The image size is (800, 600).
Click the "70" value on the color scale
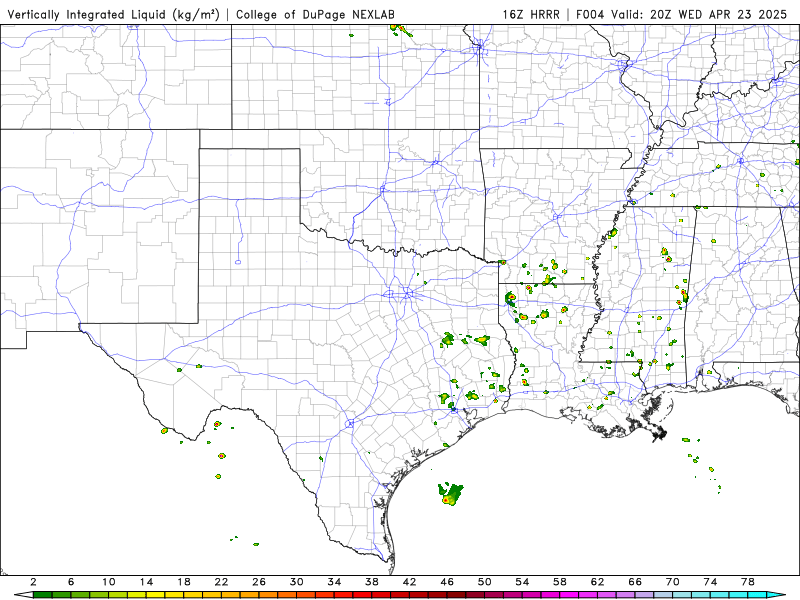point(673,582)
